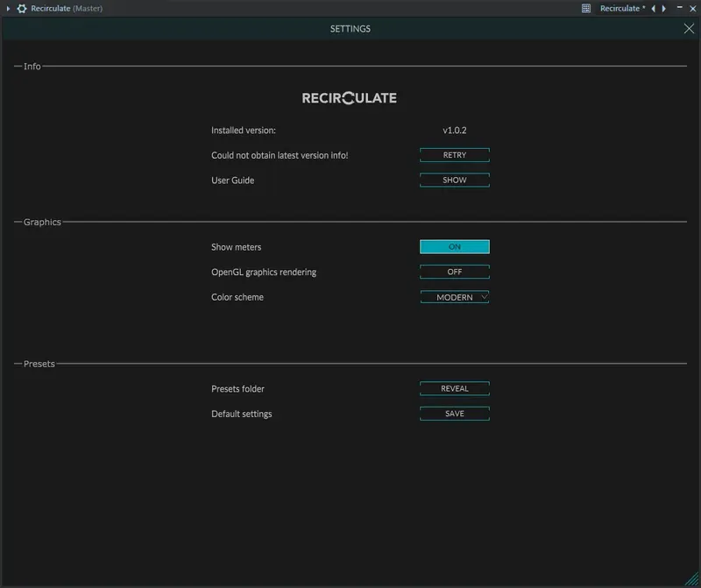Viewport: 701px width, 588px height.
Task: Toggle Show meters off
Action: pos(454,247)
